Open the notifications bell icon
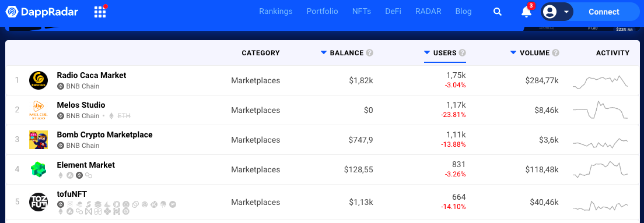Screen dimensions: 644x223 [x=526, y=12]
